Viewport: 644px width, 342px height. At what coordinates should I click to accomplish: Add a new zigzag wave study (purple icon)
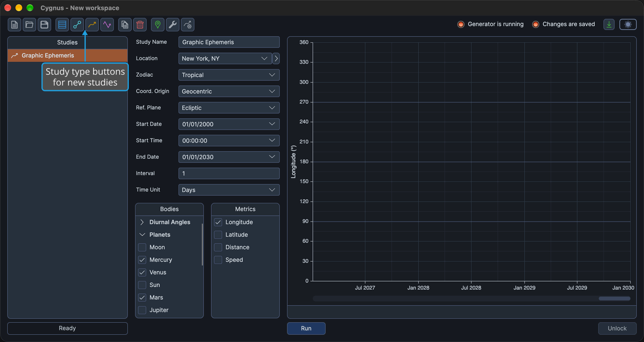tap(107, 25)
